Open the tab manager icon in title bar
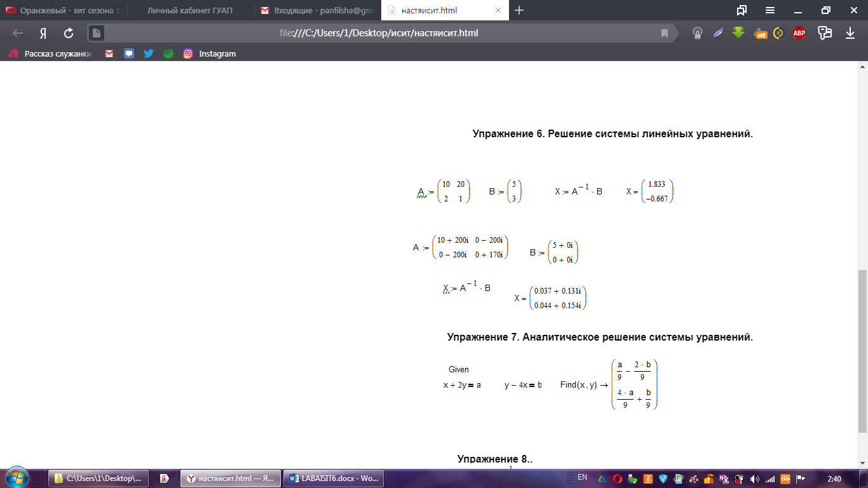This screenshot has width=868, height=488. tap(742, 10)
